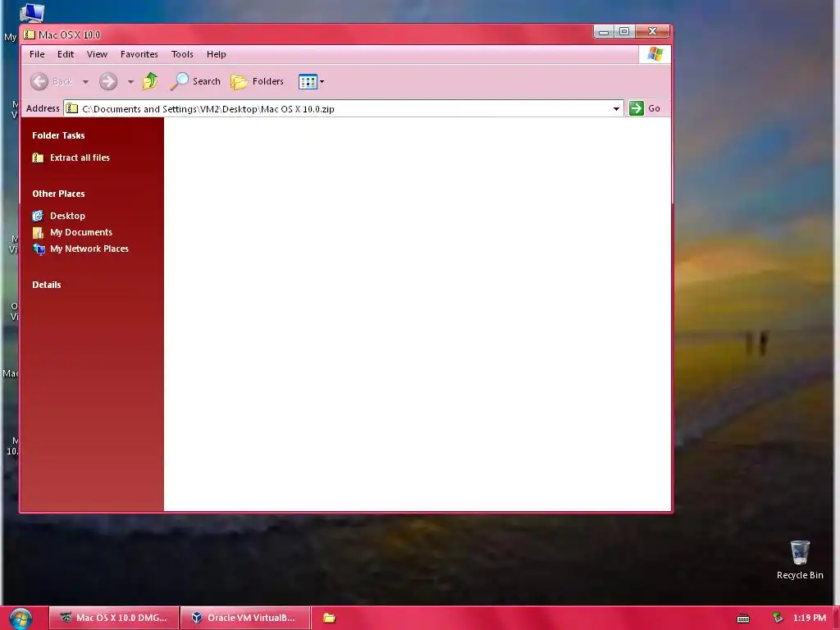Open the View menu
Image resolution: width=840 pixels, height=630 pixels.
point(97,54)
